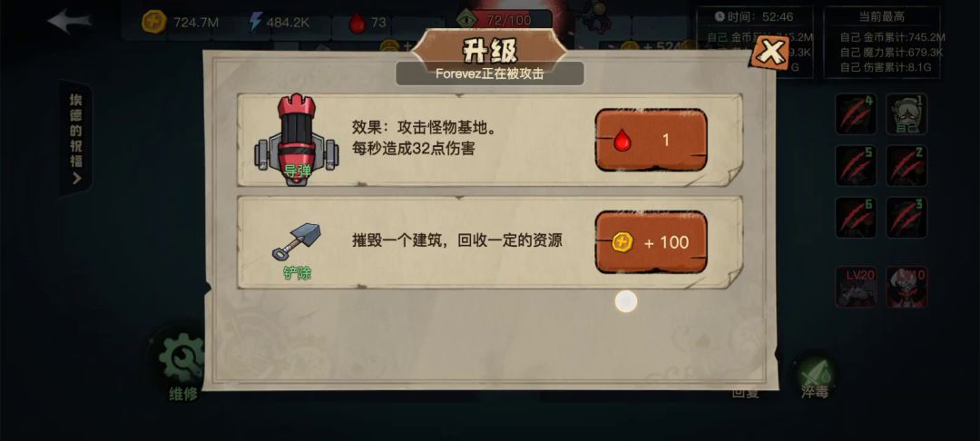Open the LV20 hero portrait
Image resolution: width=980 pixels, height=441 pixels.
(856, 287)
